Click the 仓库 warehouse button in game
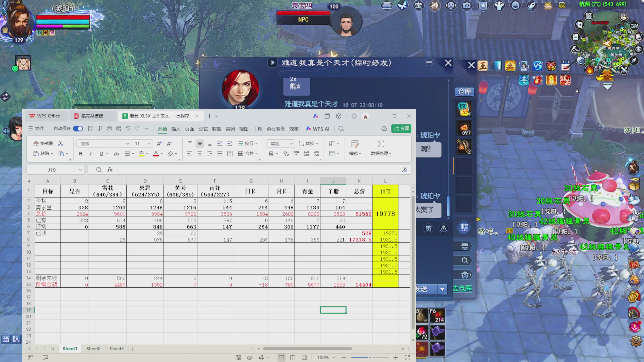The width and height of the screenshot is (644, 362). 465,92
